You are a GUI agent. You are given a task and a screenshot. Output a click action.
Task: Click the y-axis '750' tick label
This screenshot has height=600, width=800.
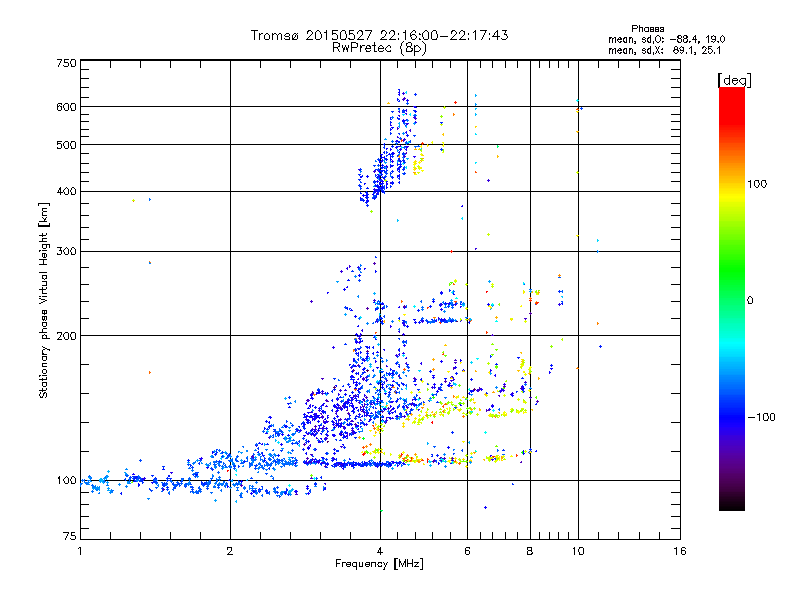[x=66, y=63]
